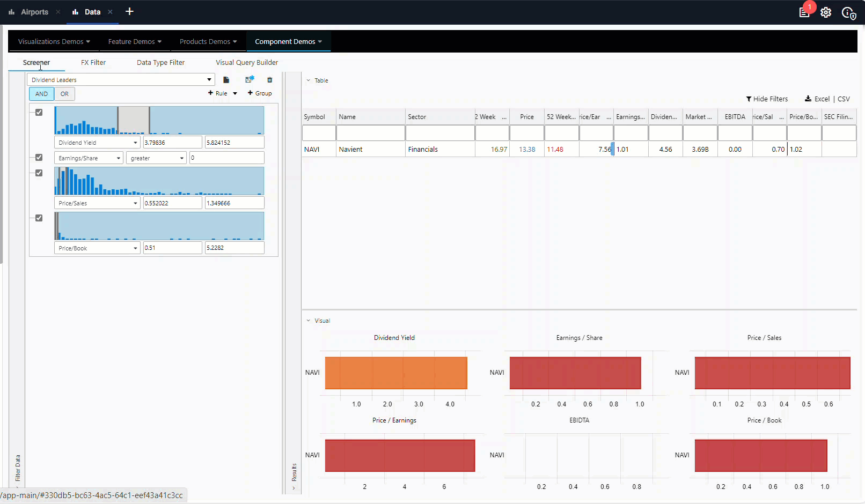Click the new filter document icon
This screenshot has width=865, height=504.
tap(226, 80)
